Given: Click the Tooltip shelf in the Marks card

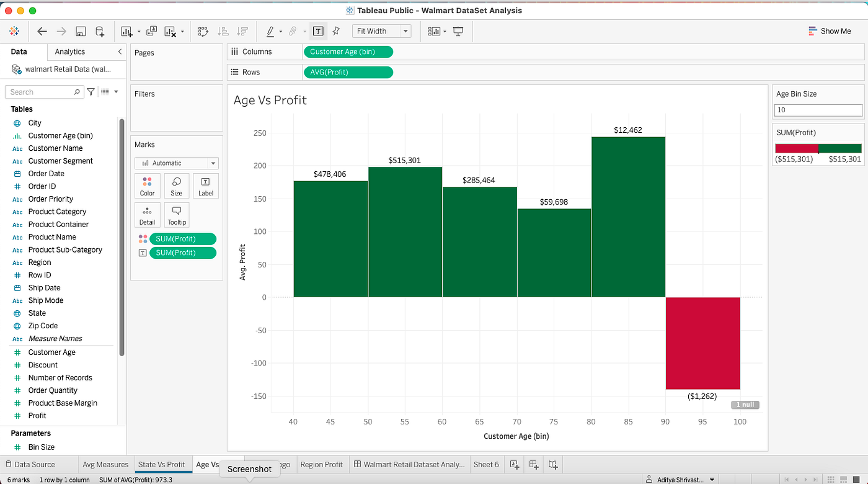Looking at the screenshot, I should pyautogui.click(x=177, y=214).
